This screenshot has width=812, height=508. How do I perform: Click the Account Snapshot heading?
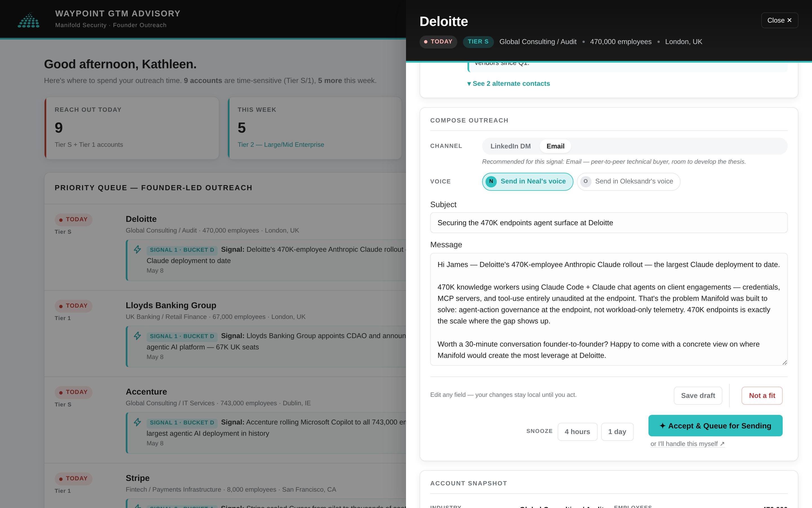click(468, 483)
